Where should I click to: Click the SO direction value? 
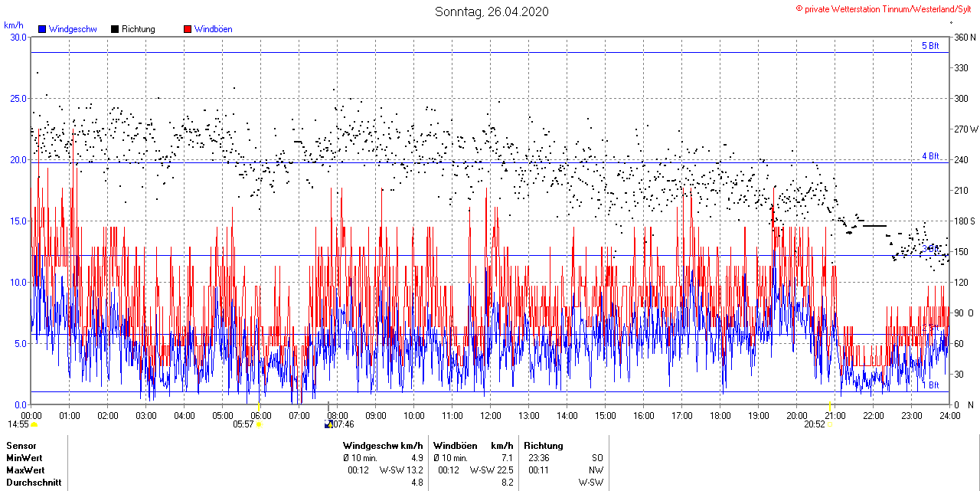(597, 458)
